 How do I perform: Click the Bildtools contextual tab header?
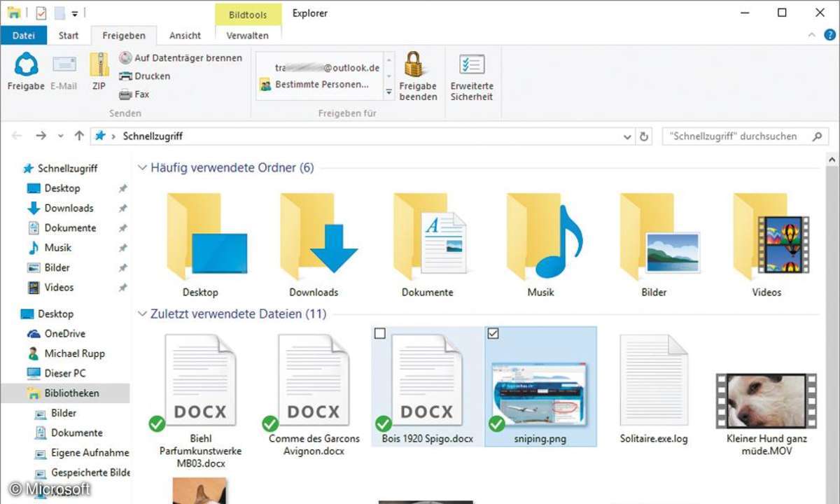[x=248, y=13]
